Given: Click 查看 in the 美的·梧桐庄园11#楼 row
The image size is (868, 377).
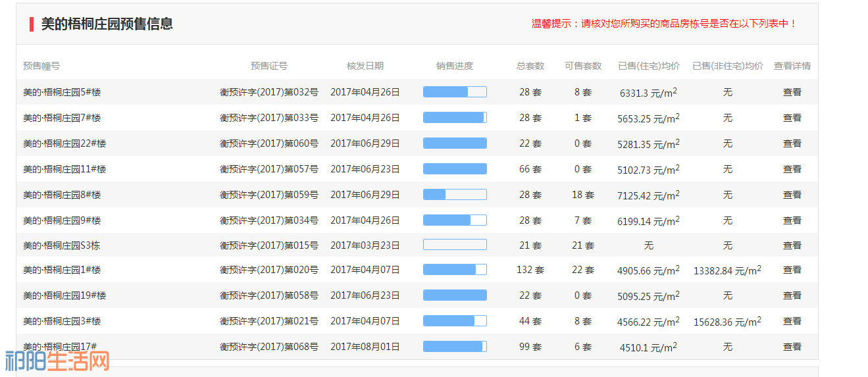Looking at the screenshot, I should pos(792,169).
